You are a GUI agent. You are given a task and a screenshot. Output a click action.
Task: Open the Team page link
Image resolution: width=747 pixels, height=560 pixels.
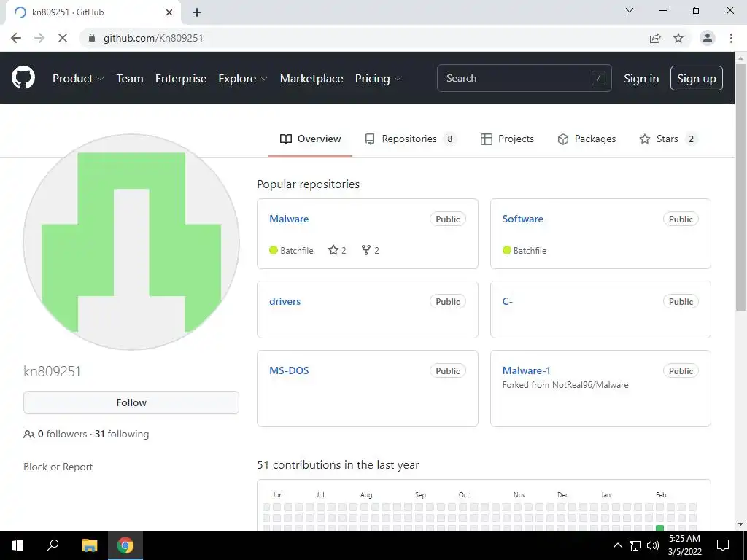tap(130, 79)
